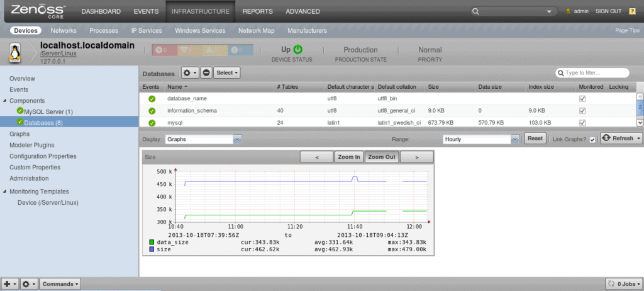The height and width of the screenshot is (291, 644).
Task: Click the delete minus icon beside Databases
Action: pyautogui.click(x=206, y=73)
